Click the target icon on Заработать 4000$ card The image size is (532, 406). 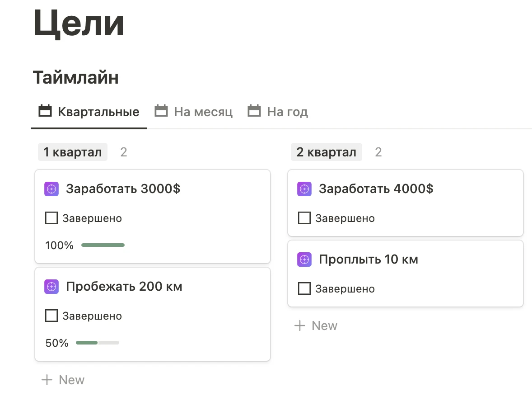tap(304, 189)
